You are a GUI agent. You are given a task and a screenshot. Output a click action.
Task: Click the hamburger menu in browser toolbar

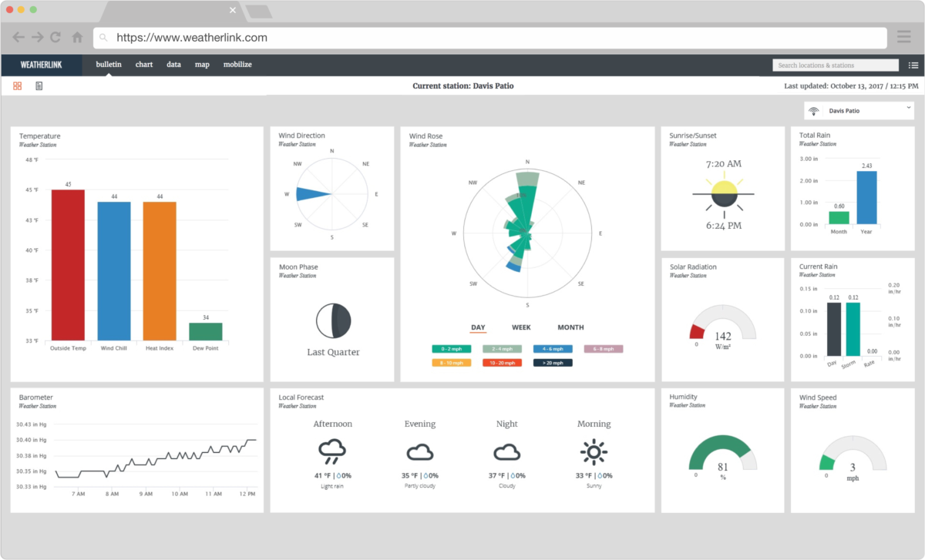point(903,36)
